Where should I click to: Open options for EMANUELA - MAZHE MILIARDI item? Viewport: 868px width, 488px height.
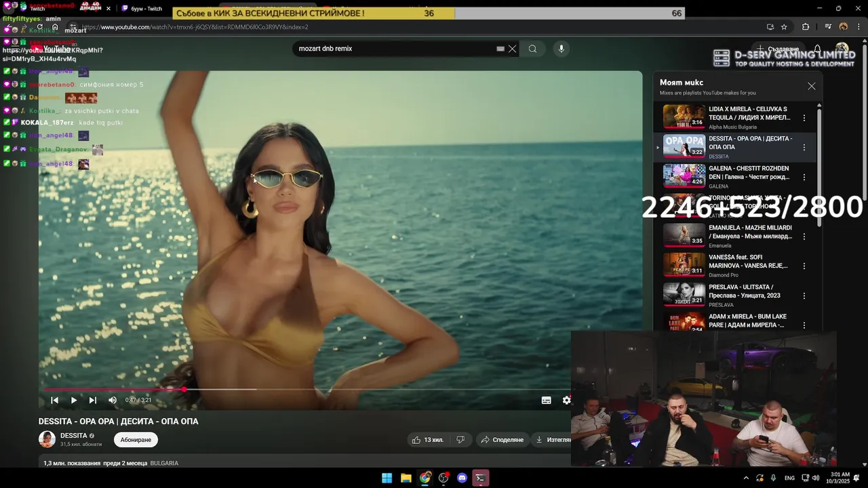(x=804, y=237)
